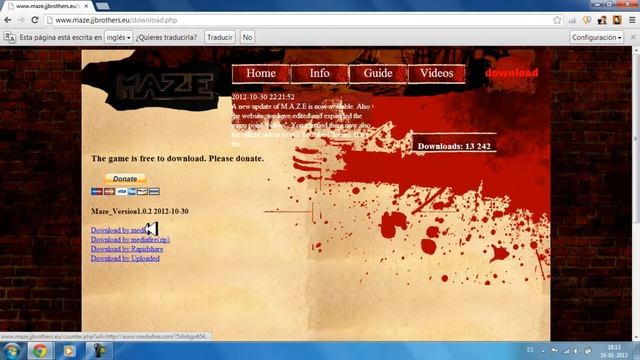Viewport: 640px width, 360px height.
Task: Open the Windows Start menu
Action: [11, 351]
